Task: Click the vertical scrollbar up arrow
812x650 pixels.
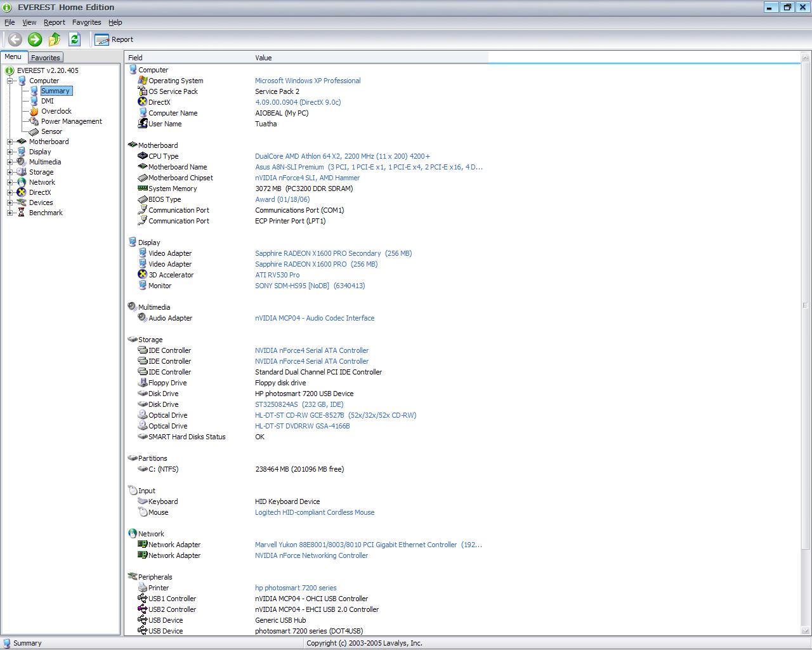Action: pos(806,57)
